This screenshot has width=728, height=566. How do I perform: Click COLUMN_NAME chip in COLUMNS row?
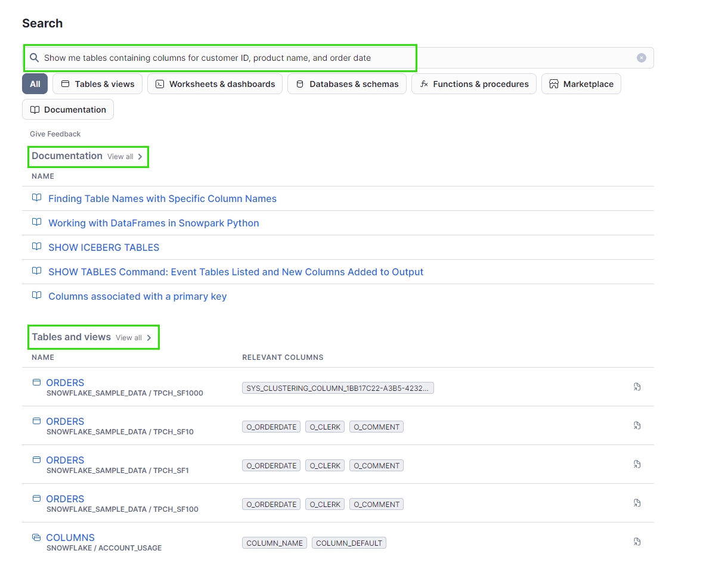[x=274, y=543]
